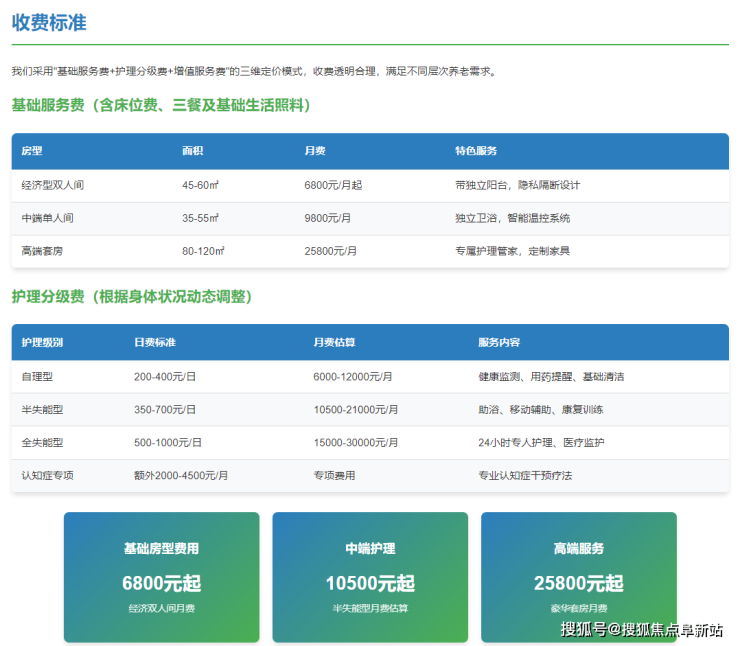Click the 特色服务 column header
This screenshot has height=646, width=740.
pos(476,151)
